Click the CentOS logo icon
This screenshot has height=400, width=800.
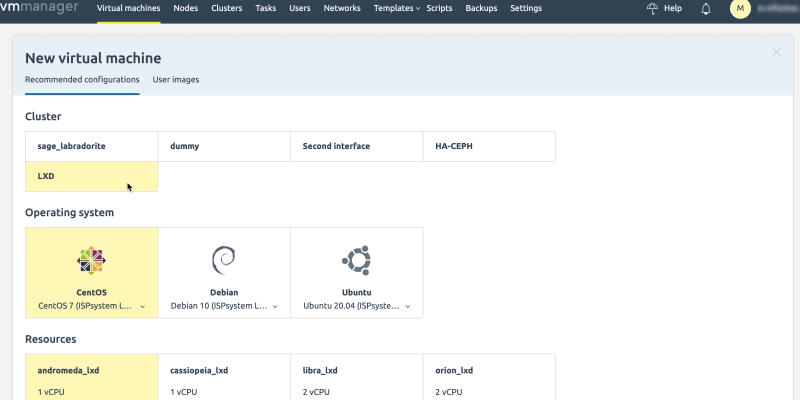tap(91, 261)
